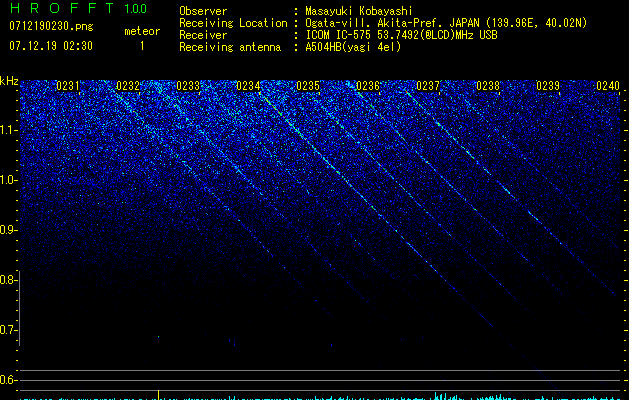
Task: Click the HROFFT program title text
Action: pos(63,8)
